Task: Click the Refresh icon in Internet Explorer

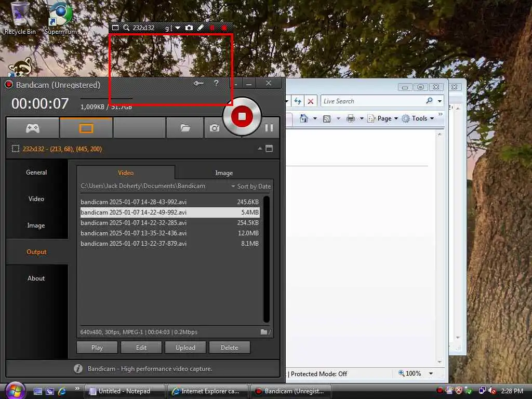Action: [298, 101]
